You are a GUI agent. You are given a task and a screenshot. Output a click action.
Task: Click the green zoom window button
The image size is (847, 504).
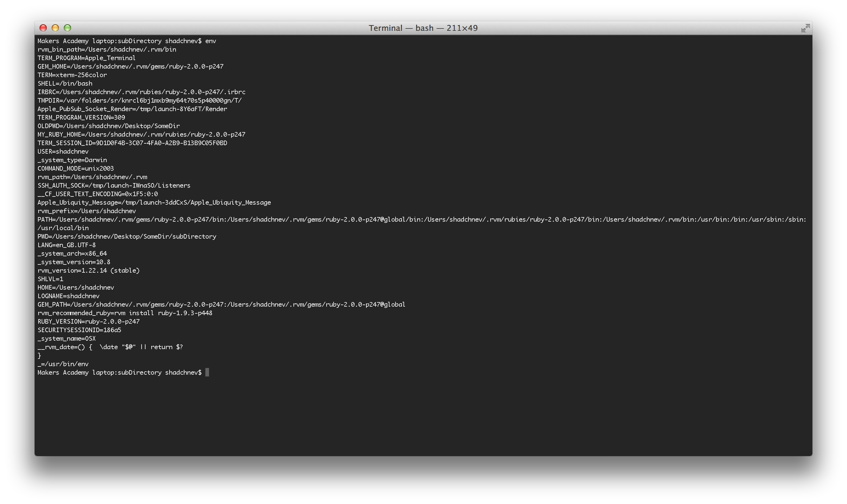pyautogui.click(x=68, y=28)
